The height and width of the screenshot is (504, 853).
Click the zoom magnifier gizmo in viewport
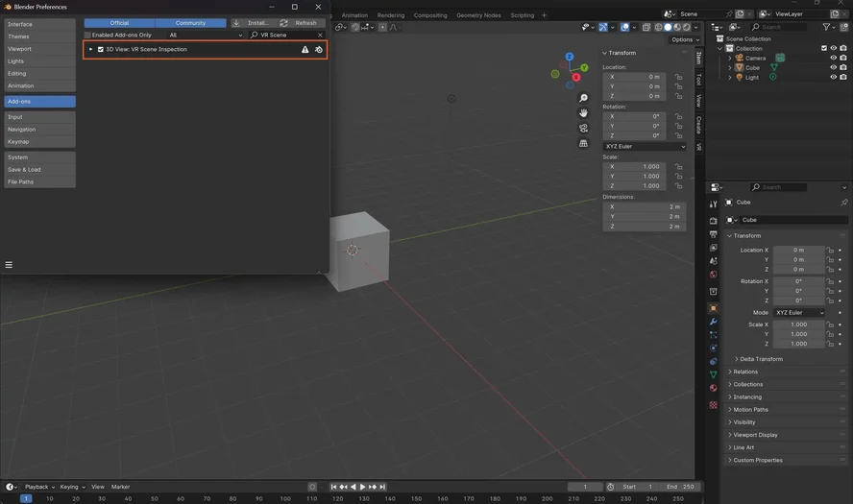(x=583, y=98)
